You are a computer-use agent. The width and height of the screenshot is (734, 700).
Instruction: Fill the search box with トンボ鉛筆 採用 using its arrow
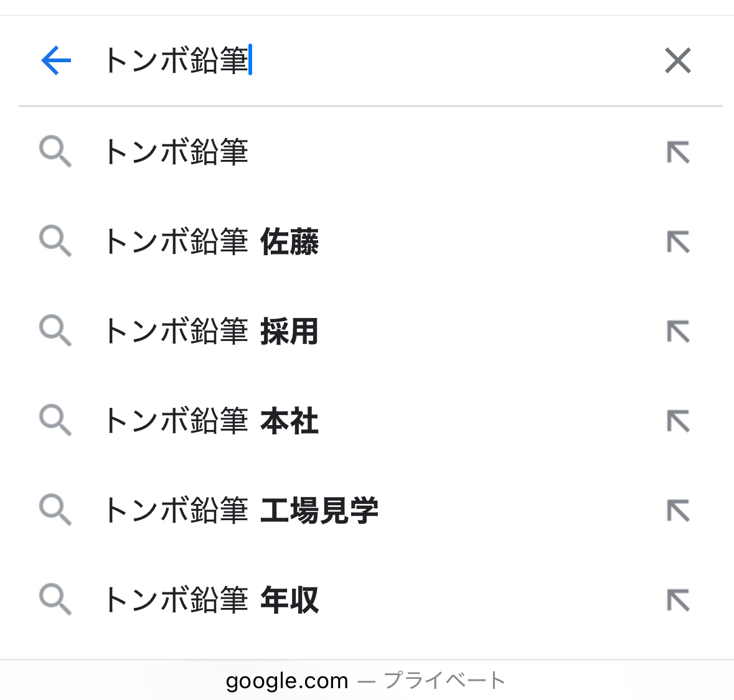click(679, 331)
